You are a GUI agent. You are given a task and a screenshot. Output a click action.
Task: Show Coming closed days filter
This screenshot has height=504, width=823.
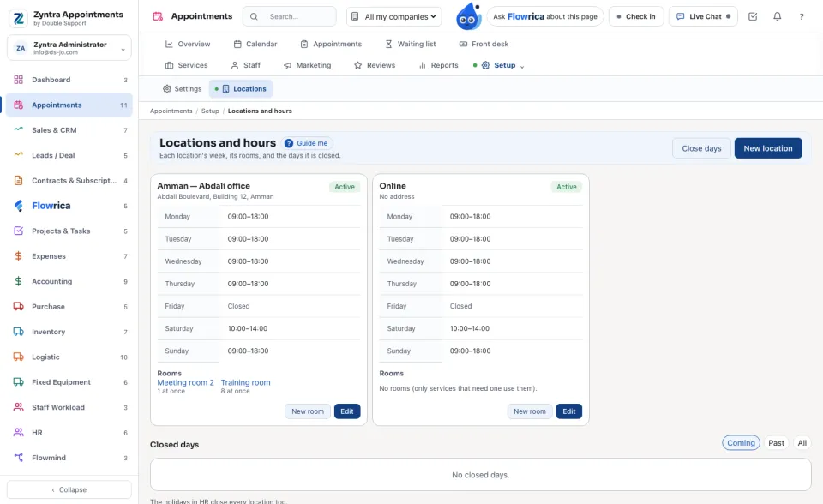(x=741, y=443)
